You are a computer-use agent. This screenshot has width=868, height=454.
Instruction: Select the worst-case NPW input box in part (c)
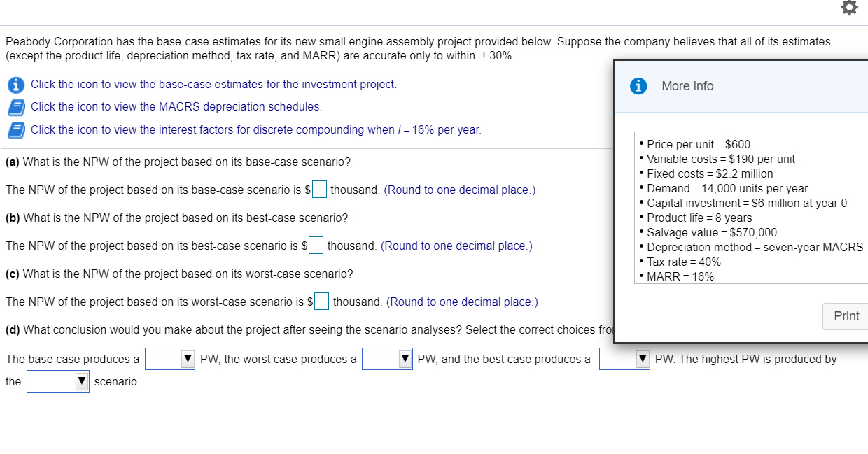point(321,301)
